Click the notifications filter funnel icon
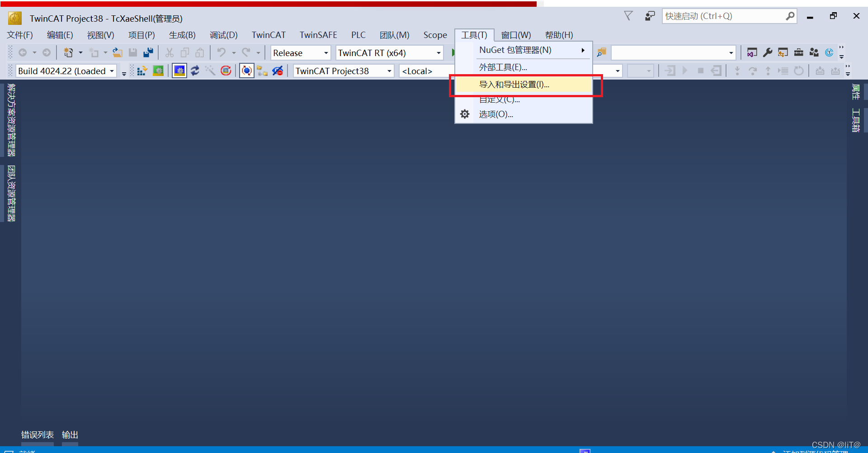This screenshot has width=868, height=453. [628, 16]
